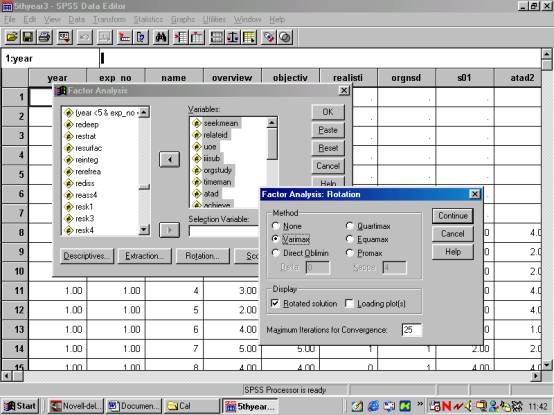Viewport: 554px width, 415px height.
Task: Click row header 12 in the data grid
Action: (15, 310)
